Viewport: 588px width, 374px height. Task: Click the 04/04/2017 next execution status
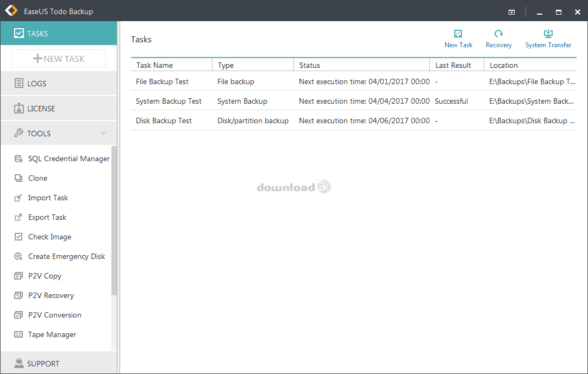coord(364,101)
